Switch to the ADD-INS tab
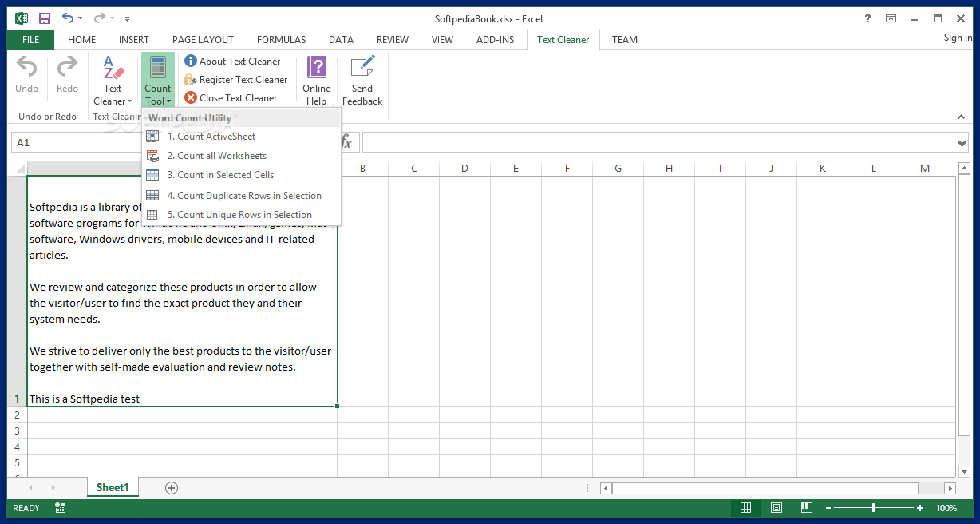Image resolution: width=980 pixels, height=524 pixels. (496, 39)
